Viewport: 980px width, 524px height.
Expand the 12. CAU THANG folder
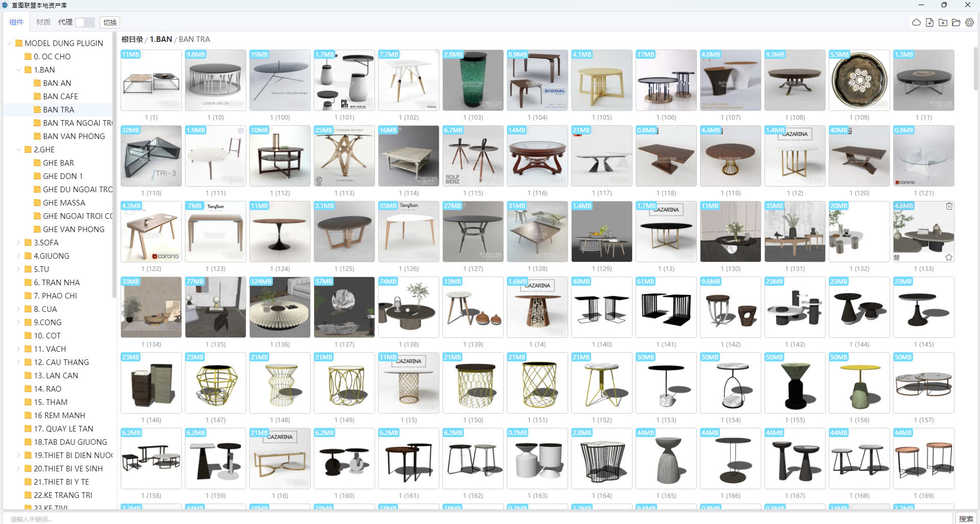point(19,362)
